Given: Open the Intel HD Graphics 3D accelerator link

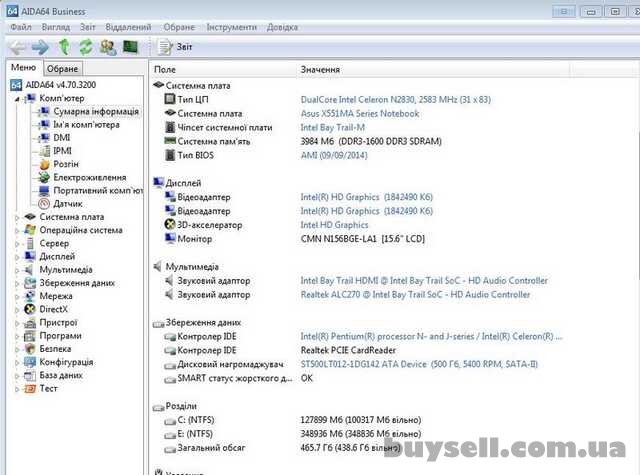Looking at the screenshot, I should point(334,225).
